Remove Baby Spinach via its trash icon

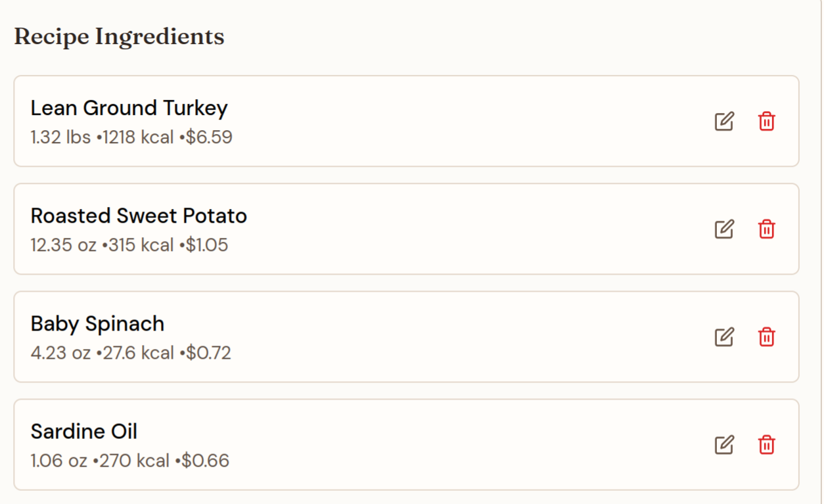tap(766, 337)
